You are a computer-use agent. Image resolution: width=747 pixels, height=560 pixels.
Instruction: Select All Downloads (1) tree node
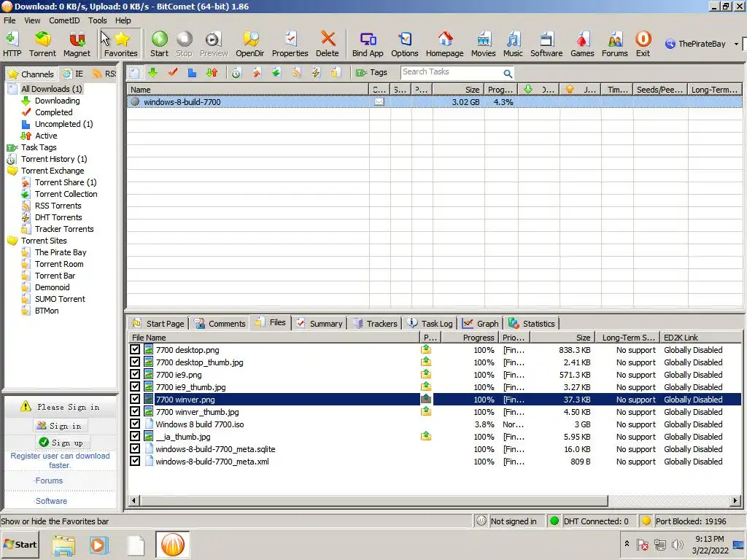[52, 88]
